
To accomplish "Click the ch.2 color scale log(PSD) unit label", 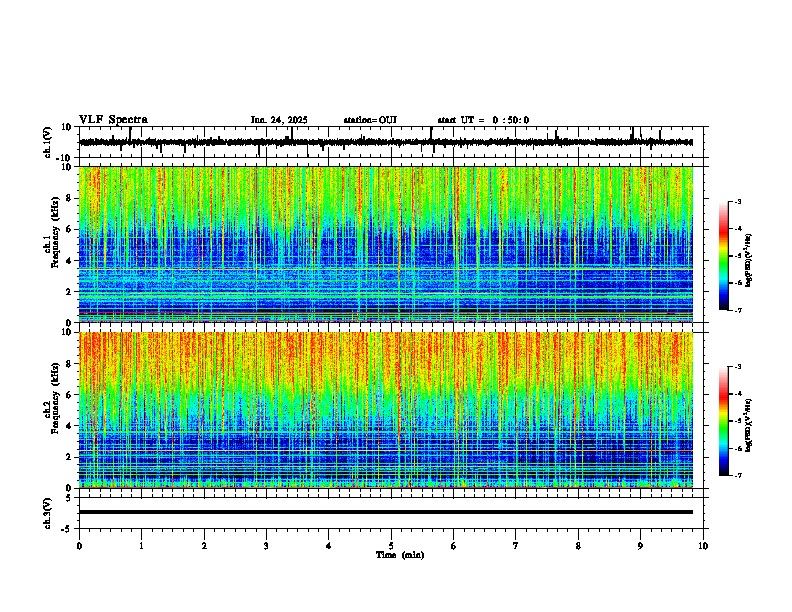I will pyautogui.click(x=749, y=425).
